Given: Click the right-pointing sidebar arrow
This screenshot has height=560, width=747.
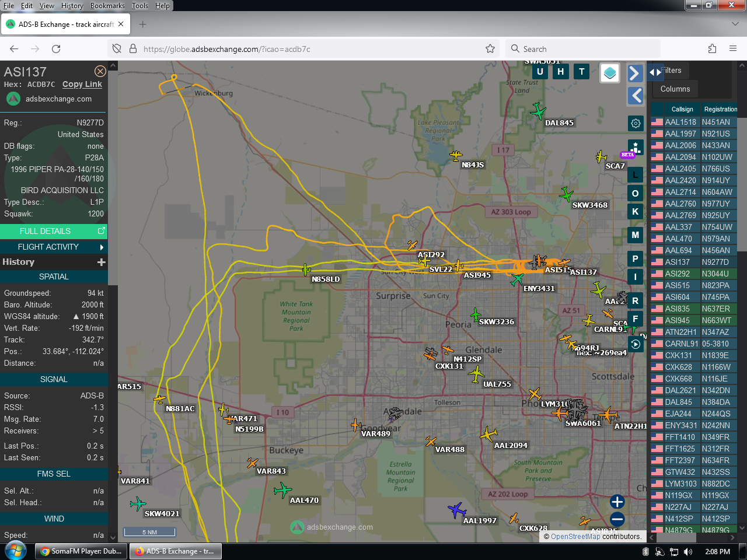Looking at the screenshot, I should [636, 73].
